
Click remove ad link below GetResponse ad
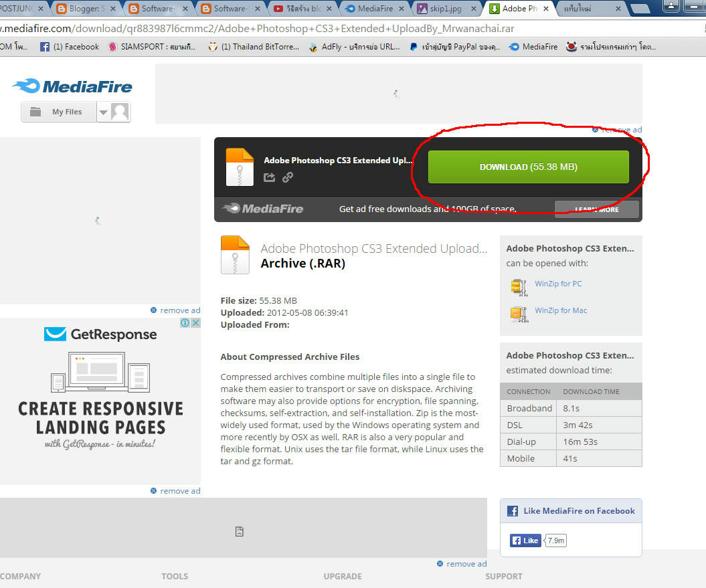tap(179, 491)
